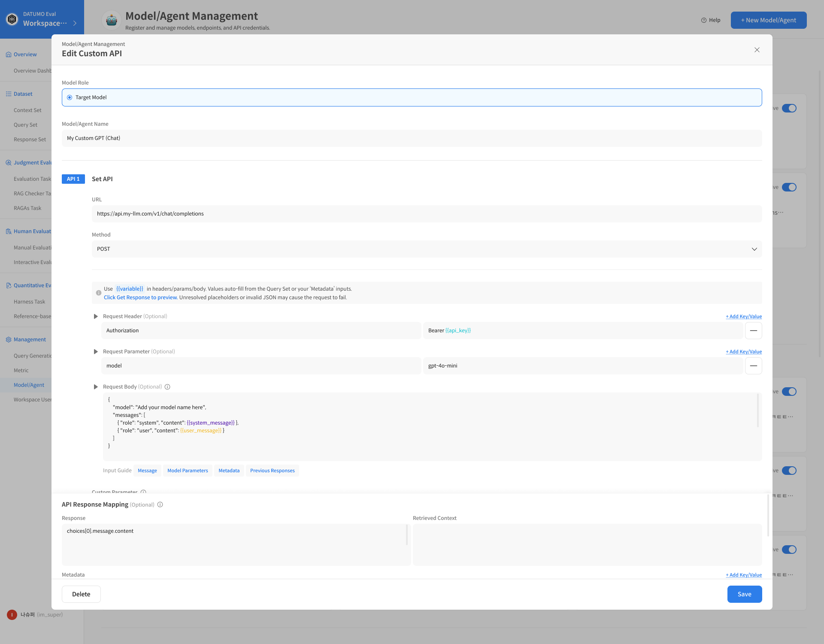Open the Method POST dropdown
The image size is (824, 644).
pos(427,249)
